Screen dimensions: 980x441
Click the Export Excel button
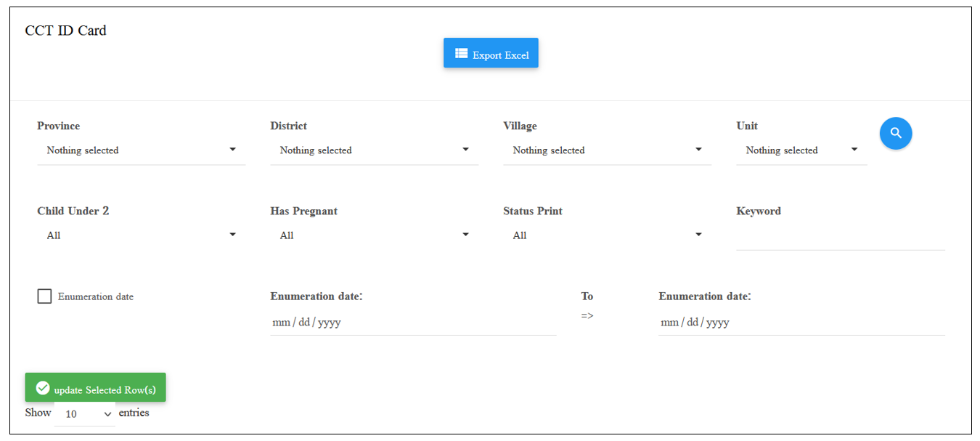point(491,53)
